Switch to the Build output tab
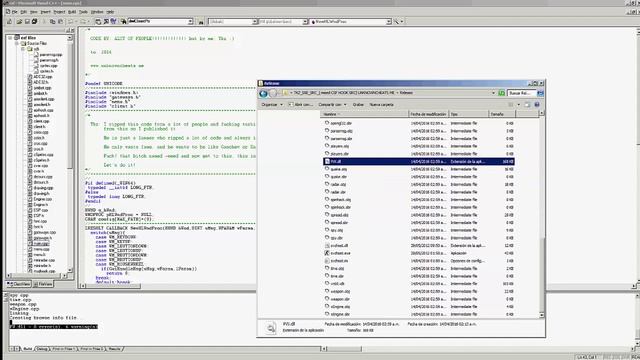 coord(27,349)
